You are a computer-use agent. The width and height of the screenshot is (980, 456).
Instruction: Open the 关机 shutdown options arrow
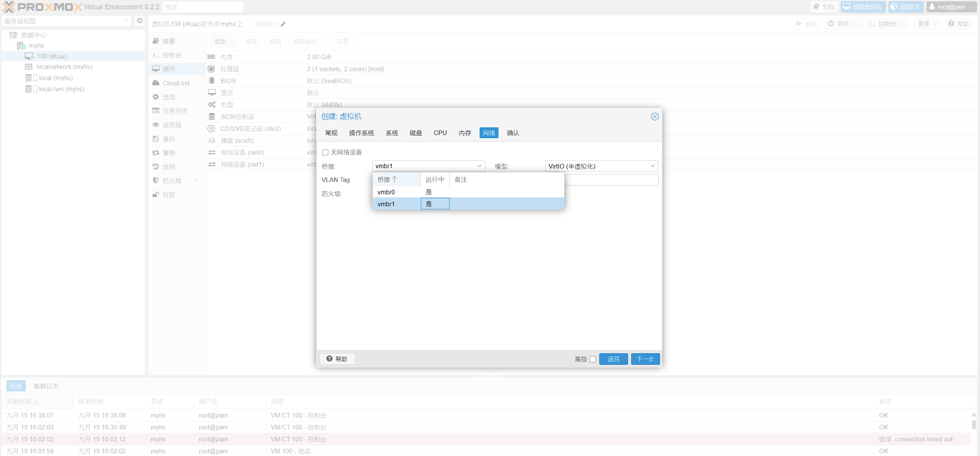856,23
